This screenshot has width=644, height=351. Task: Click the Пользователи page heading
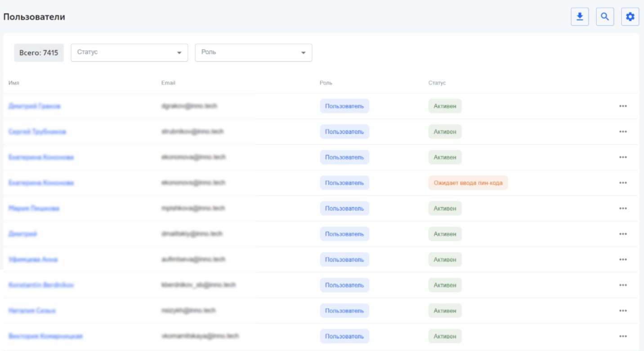click(34, 17)
